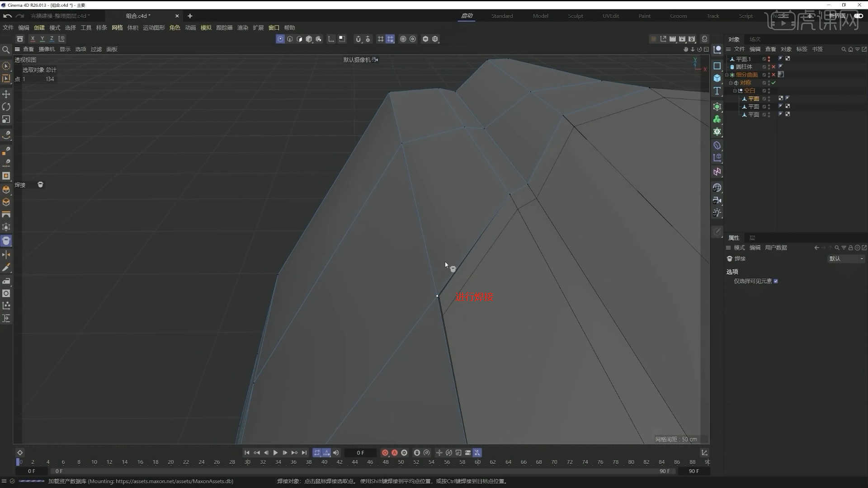Toggle X axis lock
This screenshot has height=488, width=868.
[x=33, y=39]
